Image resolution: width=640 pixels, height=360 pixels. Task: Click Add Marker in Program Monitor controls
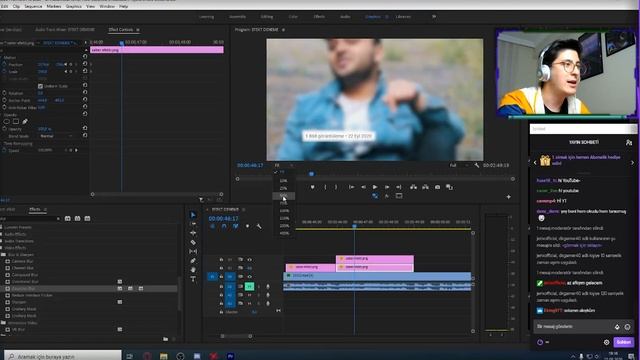click(312, 187)
